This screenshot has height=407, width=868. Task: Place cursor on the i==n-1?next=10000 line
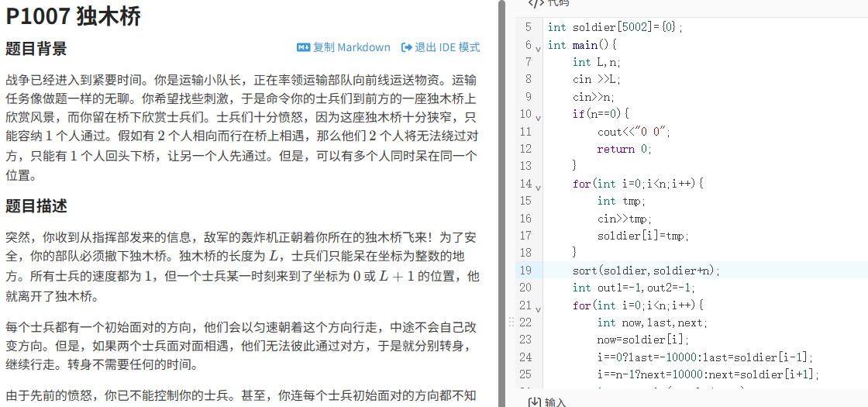pos(708,375)
